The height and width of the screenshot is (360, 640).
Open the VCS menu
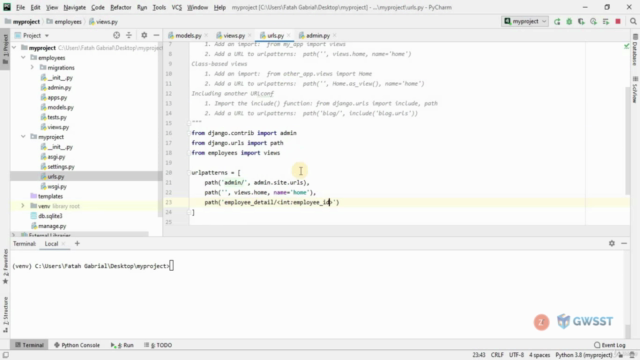pos(176,7)
